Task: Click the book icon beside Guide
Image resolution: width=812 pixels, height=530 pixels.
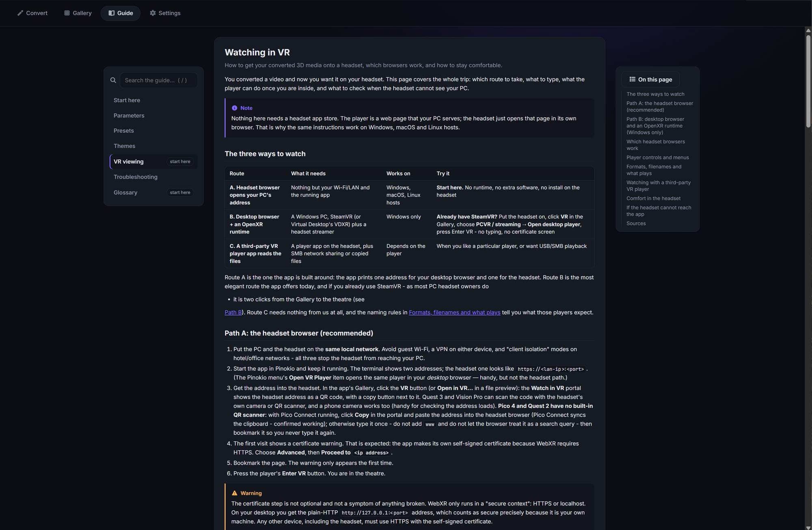Action: click(x=111, y=13)
